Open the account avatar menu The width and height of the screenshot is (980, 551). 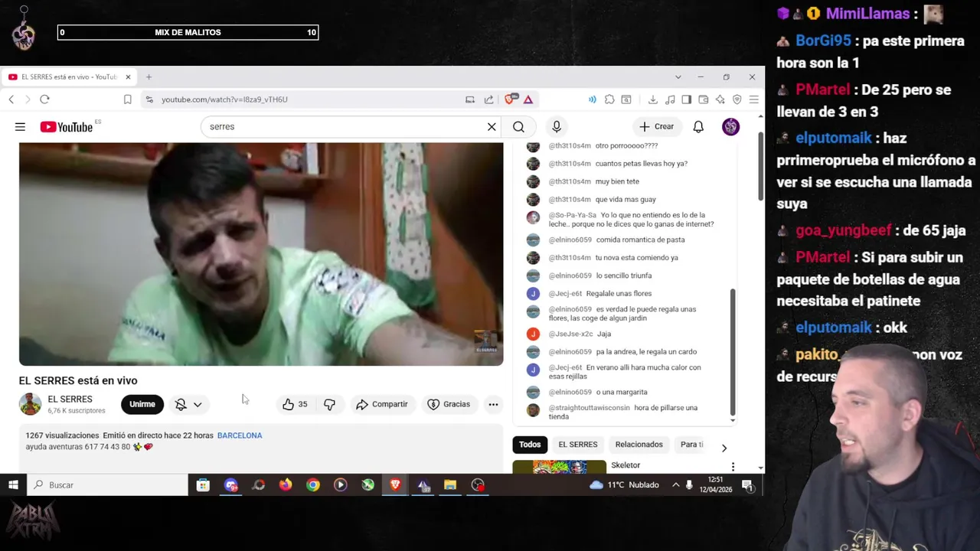[730, 127]
